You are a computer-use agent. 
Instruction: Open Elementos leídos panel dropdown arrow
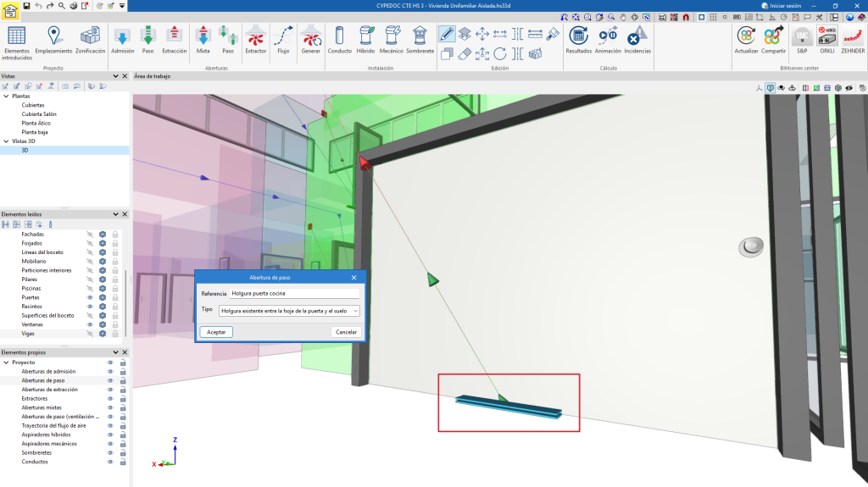click(x=115, y=214)
